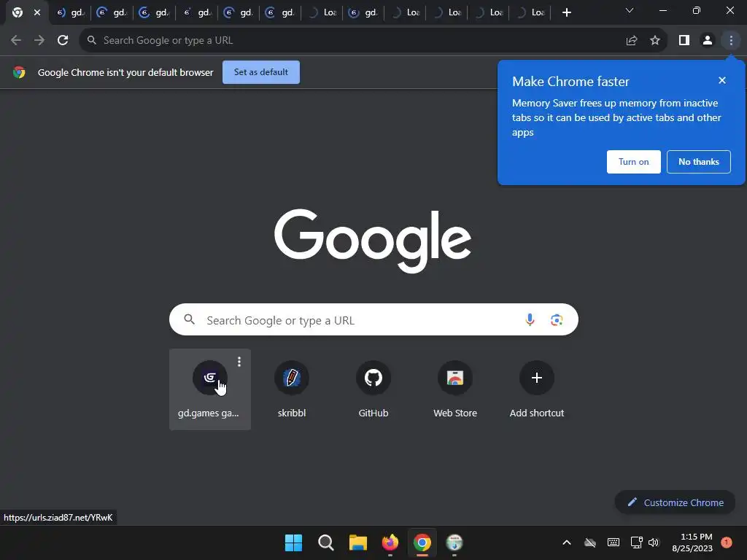The image size is (747, 560).
Task: Open Customize Chrome
Action: tap(675, 502)
